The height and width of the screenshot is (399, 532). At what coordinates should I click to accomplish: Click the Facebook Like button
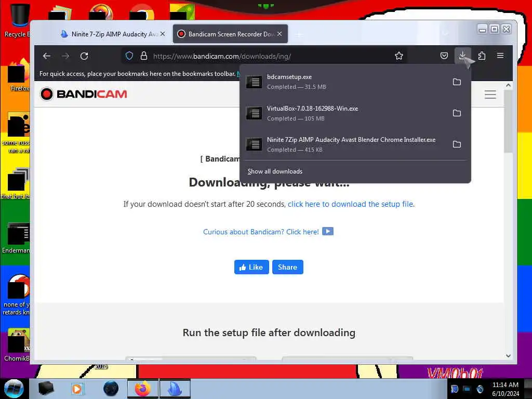tap(251, 267)
